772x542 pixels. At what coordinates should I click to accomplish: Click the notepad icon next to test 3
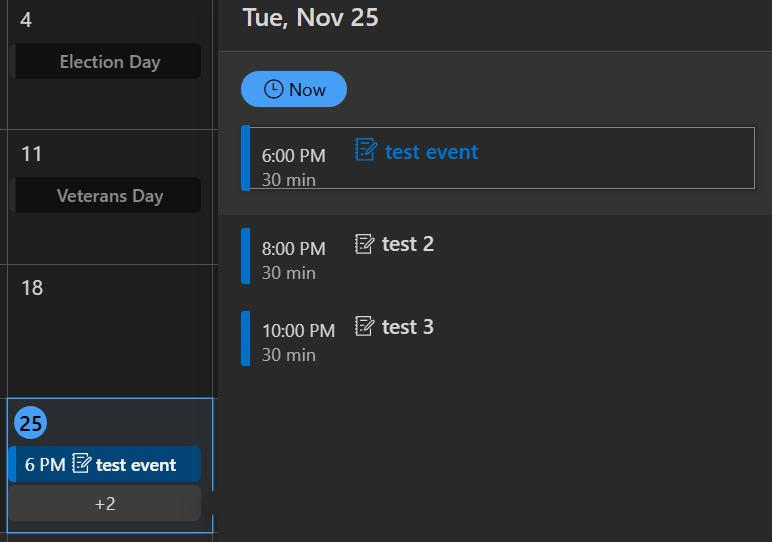365,326
